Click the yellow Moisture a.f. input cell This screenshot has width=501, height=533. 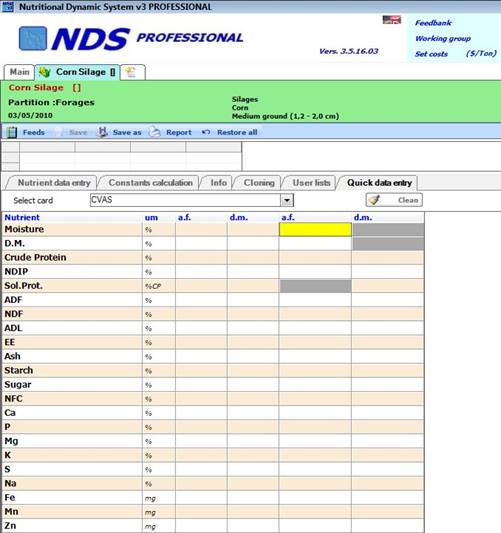click(x=315, y=229)
